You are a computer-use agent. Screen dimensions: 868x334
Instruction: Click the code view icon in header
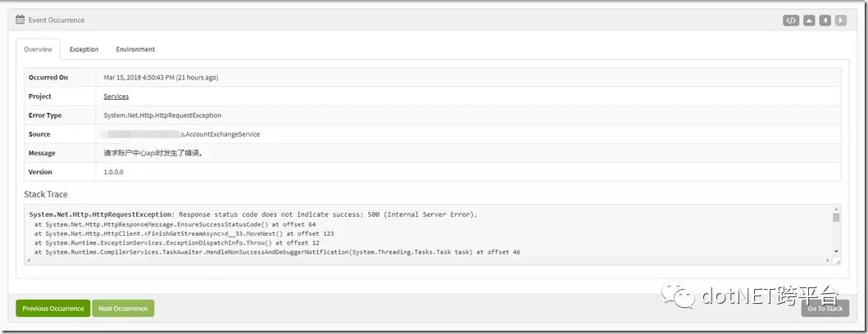click(791, 20)
